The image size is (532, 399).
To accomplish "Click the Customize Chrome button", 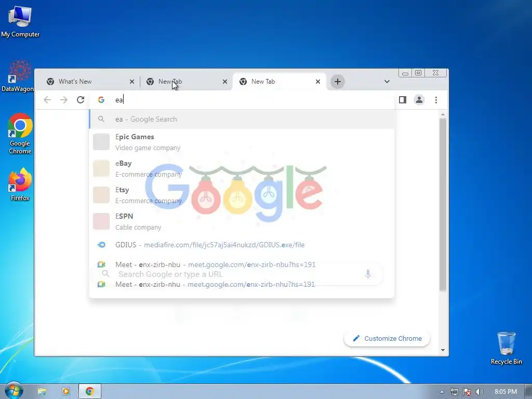I will pyautogui.click(x=387, y=338).
